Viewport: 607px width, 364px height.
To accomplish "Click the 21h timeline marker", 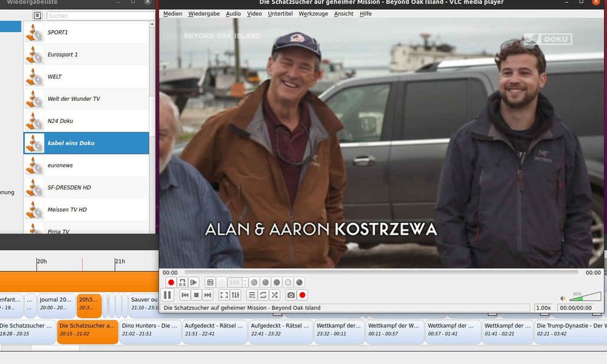I will [120, 261].
